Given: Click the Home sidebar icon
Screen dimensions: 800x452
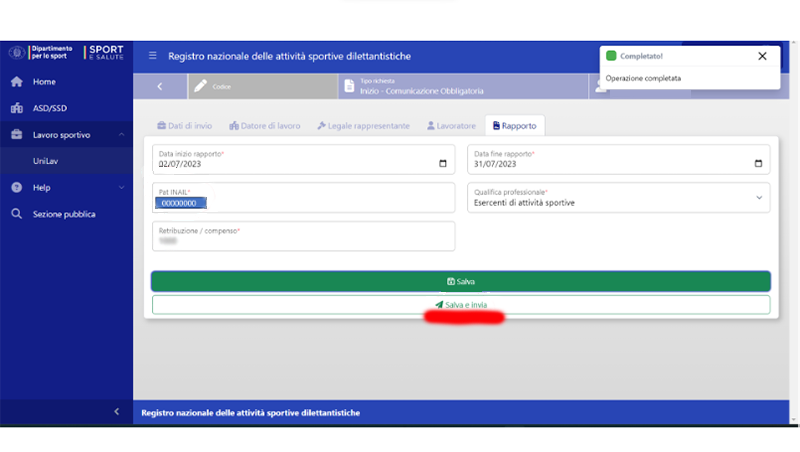Looking at the screenshot, I should pyautogui.click(x=16, y=82).
